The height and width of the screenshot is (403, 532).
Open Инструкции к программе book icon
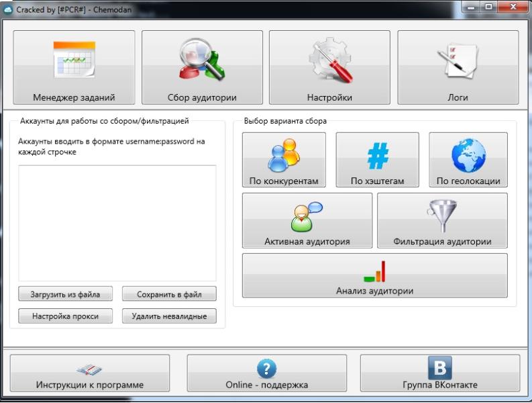pyautogui.click(x=89, y=369)
